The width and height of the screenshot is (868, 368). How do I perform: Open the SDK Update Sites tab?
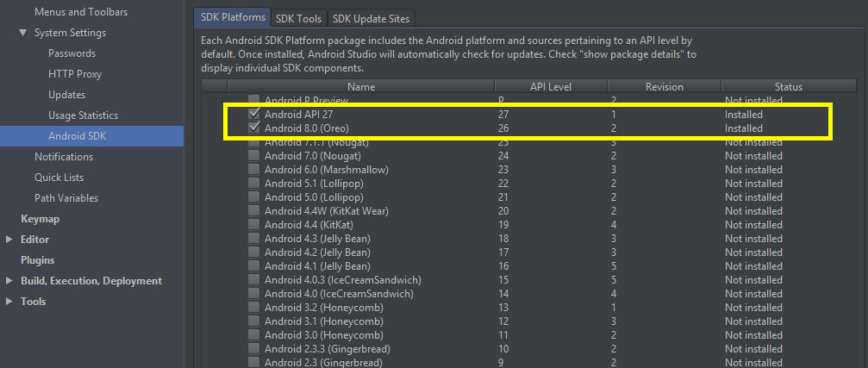(372, 18)
